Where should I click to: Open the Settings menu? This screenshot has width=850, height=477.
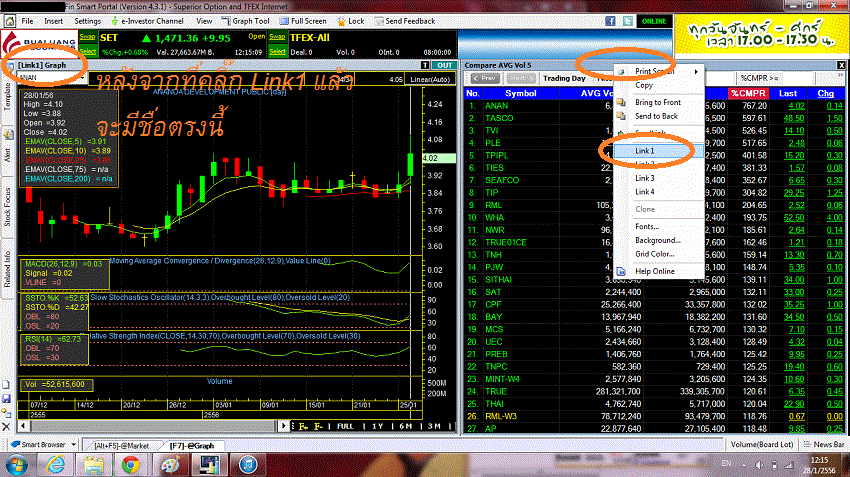pos(87,21)
